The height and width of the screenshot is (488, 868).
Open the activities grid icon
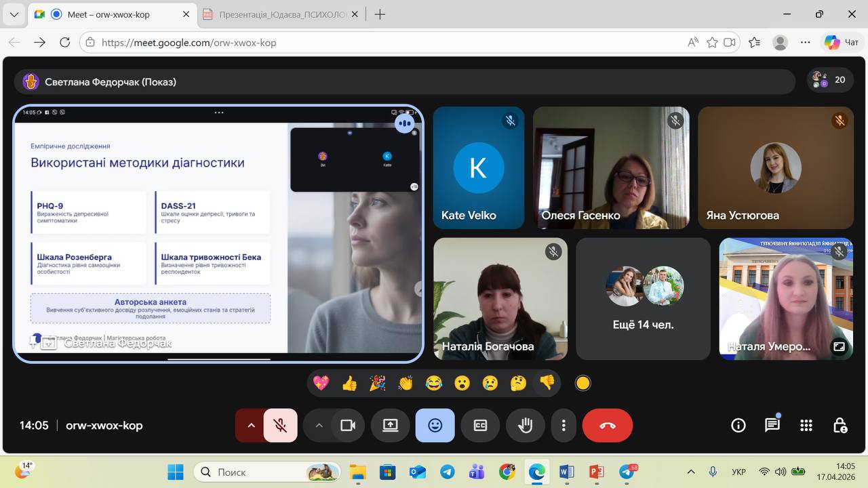tap(806, 426)
